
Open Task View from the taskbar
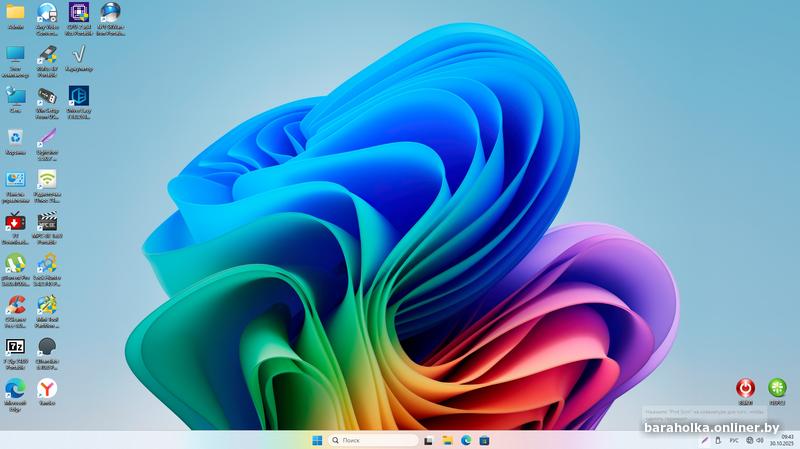tap(429, 440)
